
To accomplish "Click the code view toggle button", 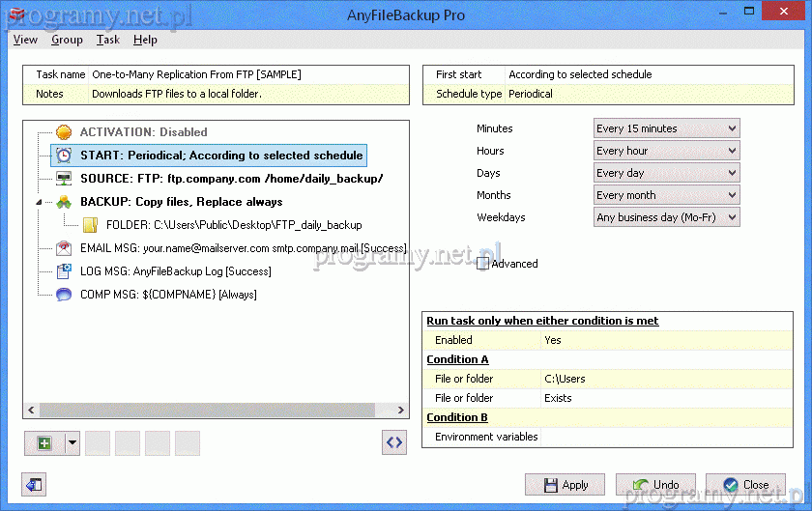I will pos(394,442).
